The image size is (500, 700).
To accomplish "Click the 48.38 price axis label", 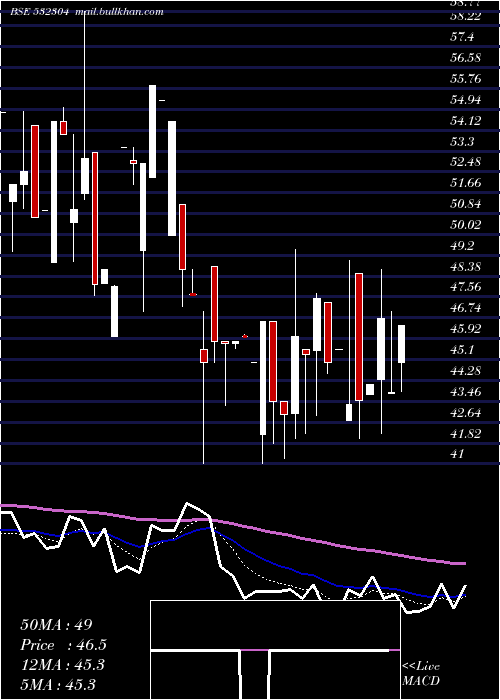I will [x=466, y=267].
